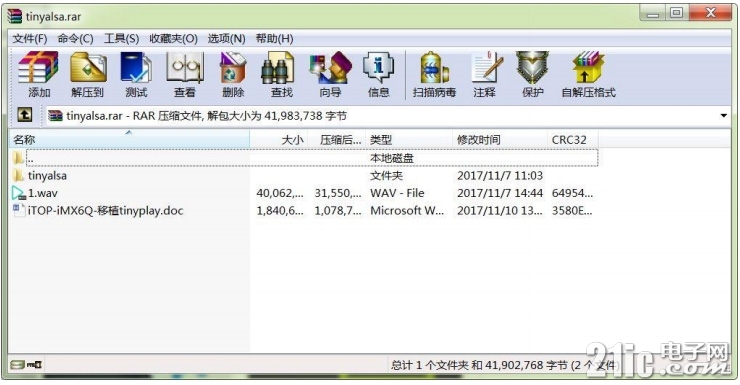Select iTOP-iMX6Q-移植tinyplay.doc file name
This screenshot has height=385, width=740.
coord(105,210)
